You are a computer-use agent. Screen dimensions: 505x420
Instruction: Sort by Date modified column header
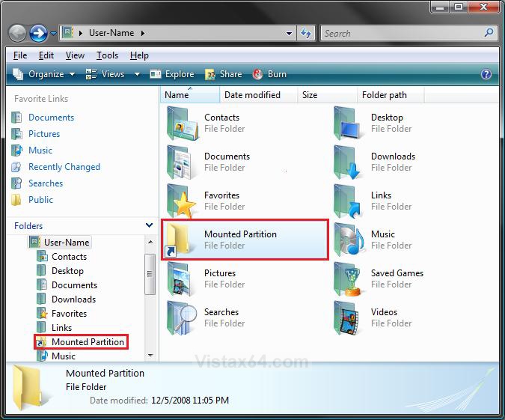click(x=258, y=95)
